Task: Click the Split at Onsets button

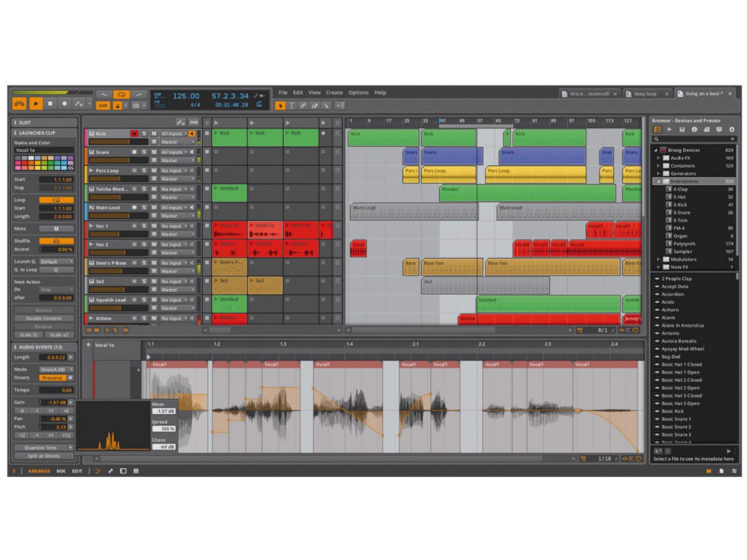Action: click(x=44, y=456)
